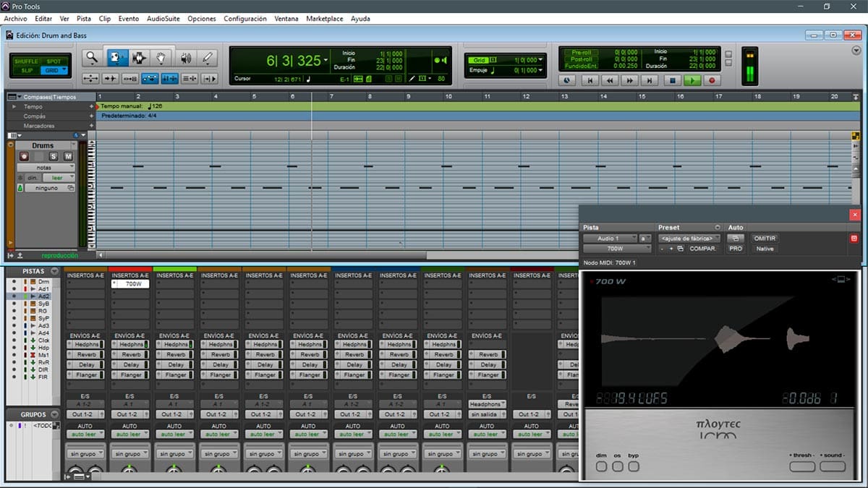868x488 pixels.
Task: Open the main counter format dropdown arrow
Action: pyautogui.click(x=326, y=61)
